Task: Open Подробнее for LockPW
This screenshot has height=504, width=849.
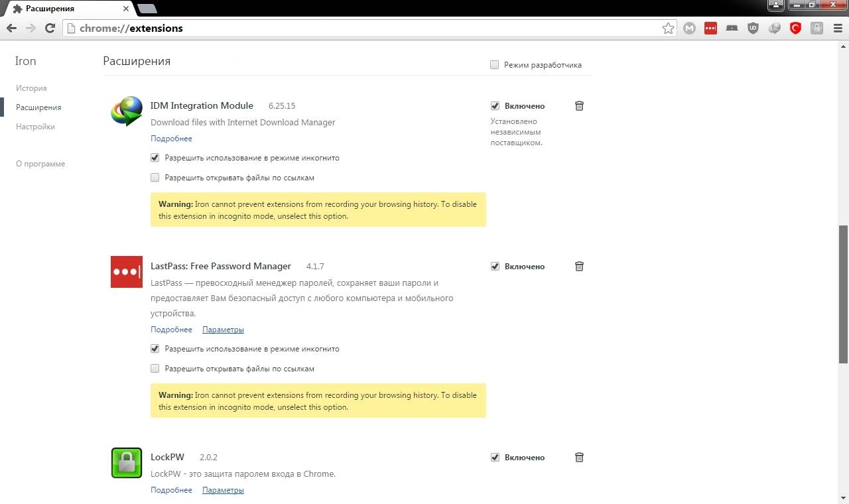Action: coord(171,490)
